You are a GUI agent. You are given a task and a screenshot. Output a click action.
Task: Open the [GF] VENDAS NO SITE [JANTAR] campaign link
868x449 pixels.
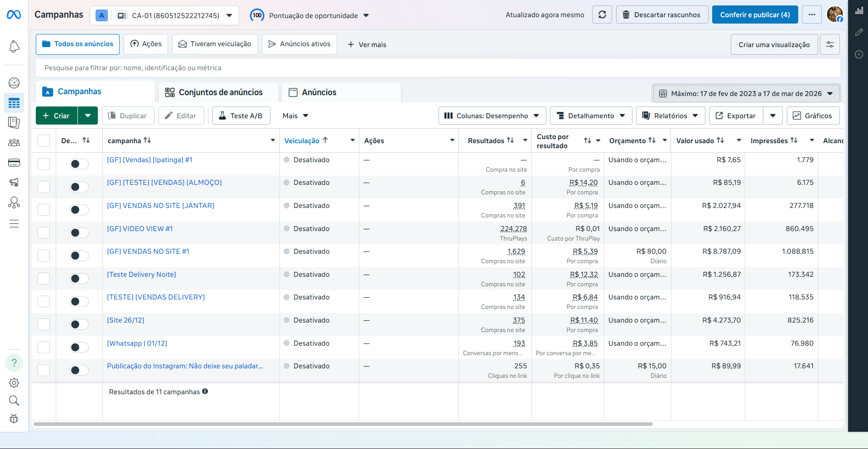160,205
